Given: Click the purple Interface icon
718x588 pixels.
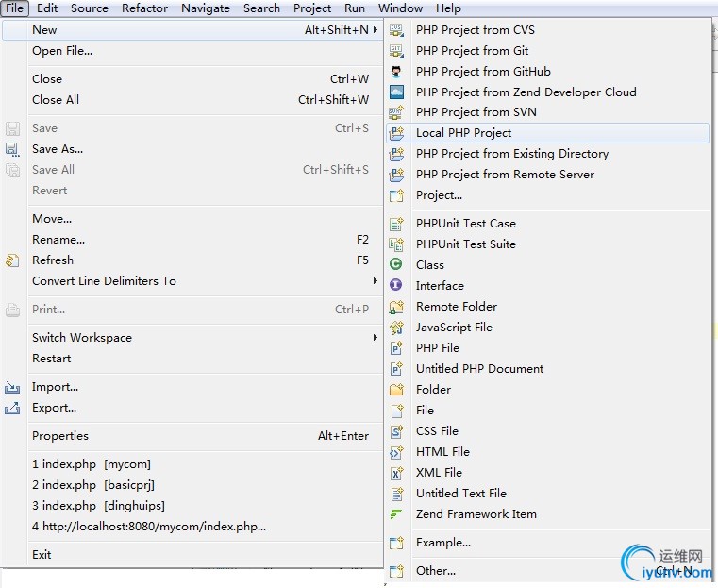Looking at the screenshot, I should click(x=395, y=285).
